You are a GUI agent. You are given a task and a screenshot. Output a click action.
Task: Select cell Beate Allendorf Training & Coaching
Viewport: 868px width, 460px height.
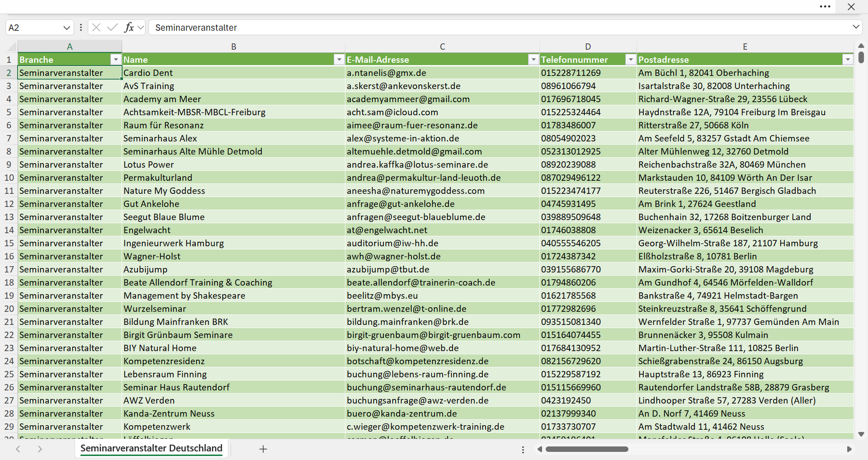(x=234, y=283)
